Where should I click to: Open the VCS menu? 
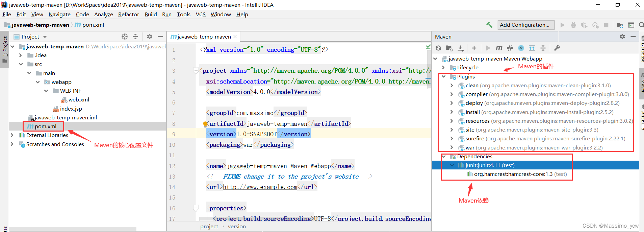tap(201, 14)
